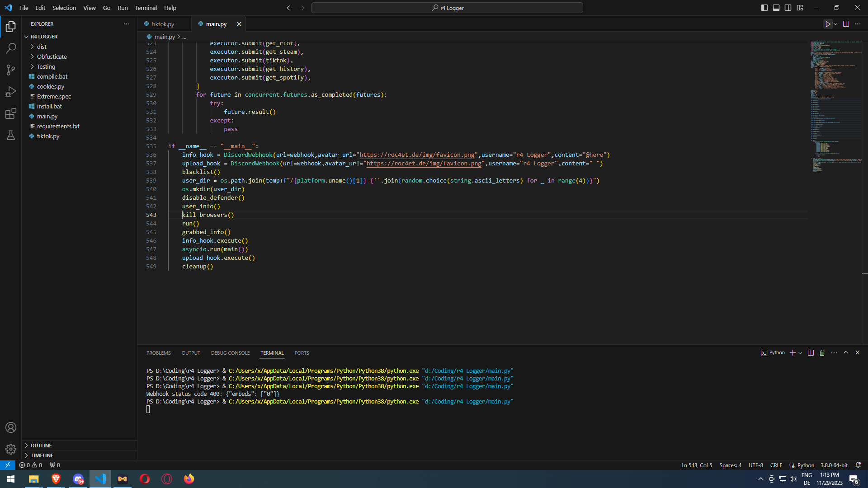Run Python file with play button
The image size is (868, 488).
click(827, 24)
